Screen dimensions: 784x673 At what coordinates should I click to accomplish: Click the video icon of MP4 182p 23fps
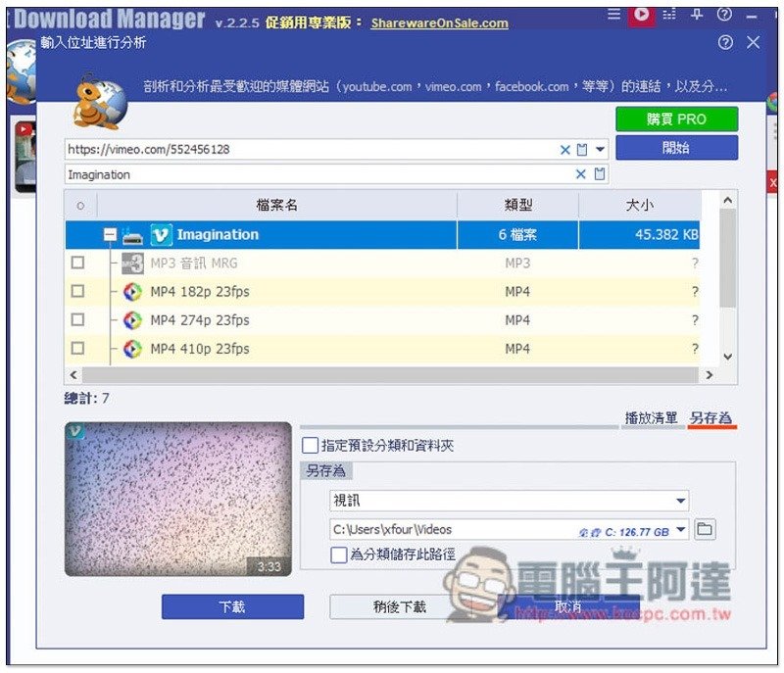pyautogui.click(x=132, y=292)
